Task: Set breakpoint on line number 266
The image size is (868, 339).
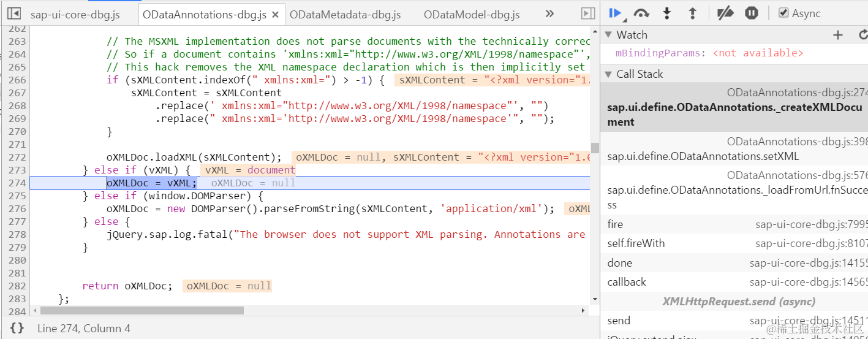Action: coord(17,80)
